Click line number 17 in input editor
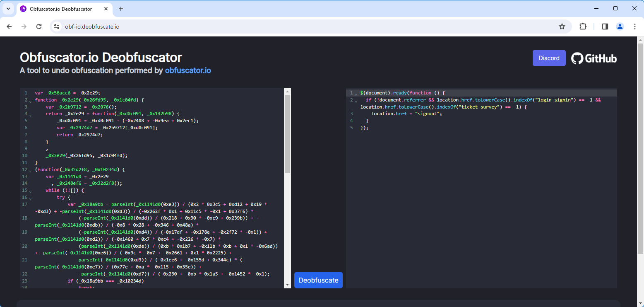This screenshot has width=644, height=307. pyautogui.click(x=25, y=204)
